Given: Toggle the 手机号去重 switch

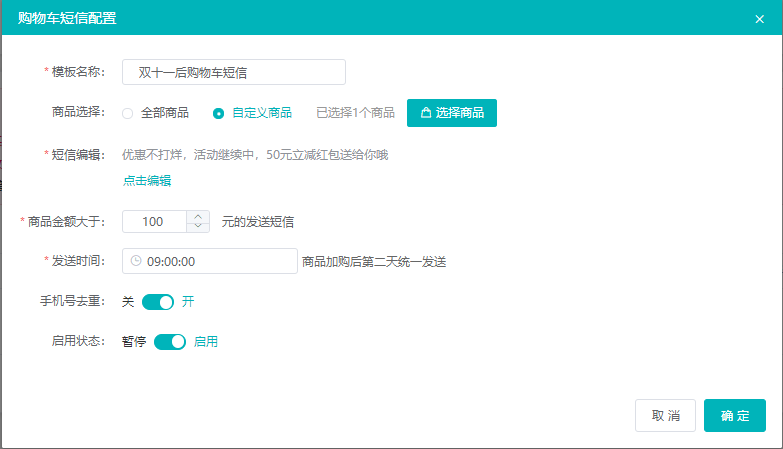Looking at the screenshot, I should click(158, 302).
